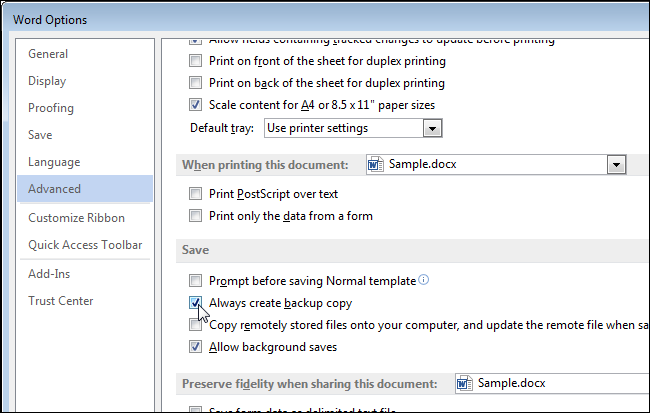
Task: Open Preserve fidelity document dropdown
Action: point(550,383)
